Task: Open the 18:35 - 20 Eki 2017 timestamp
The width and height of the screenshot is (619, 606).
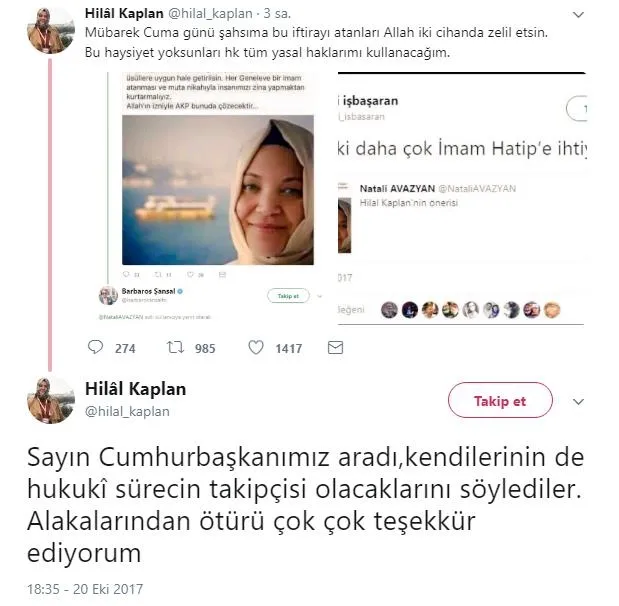Action: pos(85,589)
